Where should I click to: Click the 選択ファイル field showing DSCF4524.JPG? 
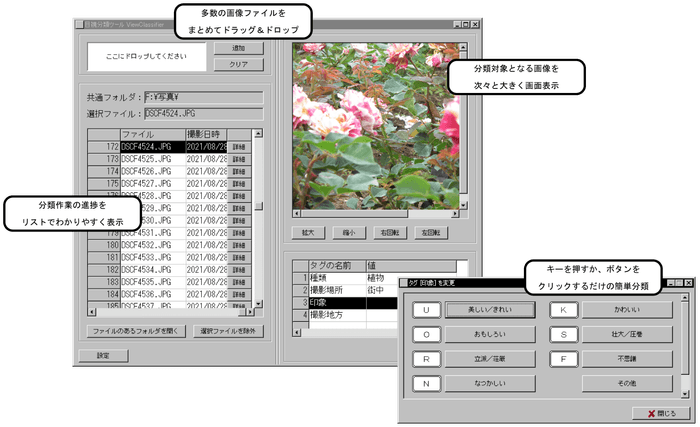204,113
